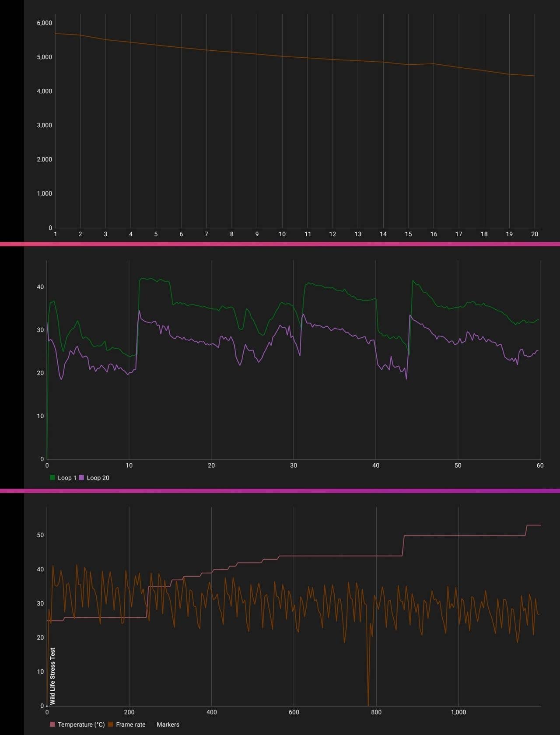Screen dimensions: 560x735
Task: Click the purple Loop 20 legend swatch
Action: click(81, 478)
